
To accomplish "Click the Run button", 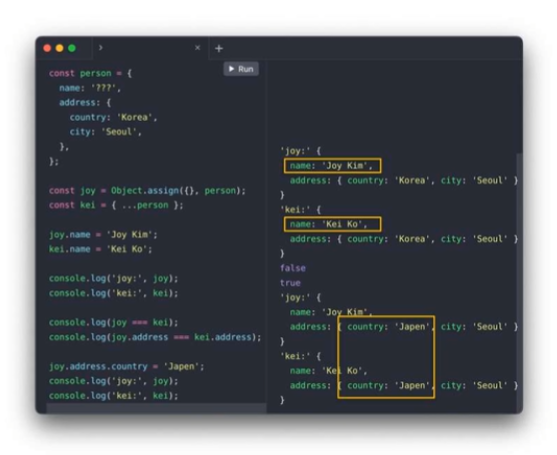I will click(241, 69).
